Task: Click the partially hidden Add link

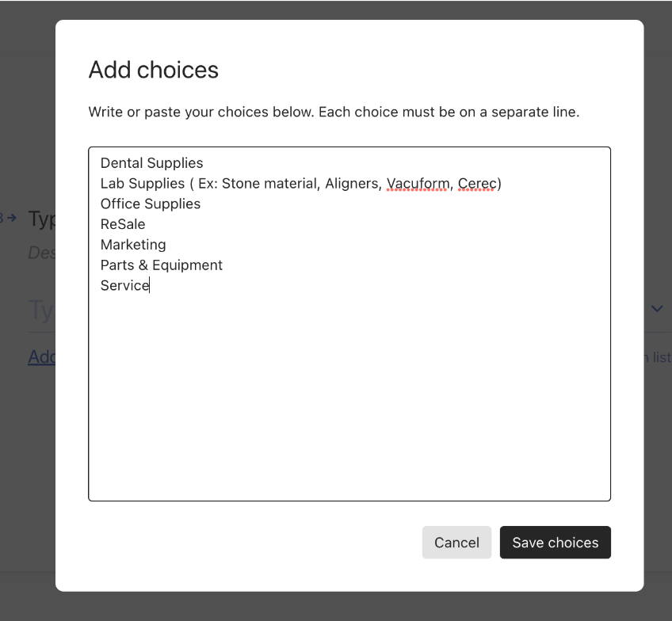Action: coord(41,356)
